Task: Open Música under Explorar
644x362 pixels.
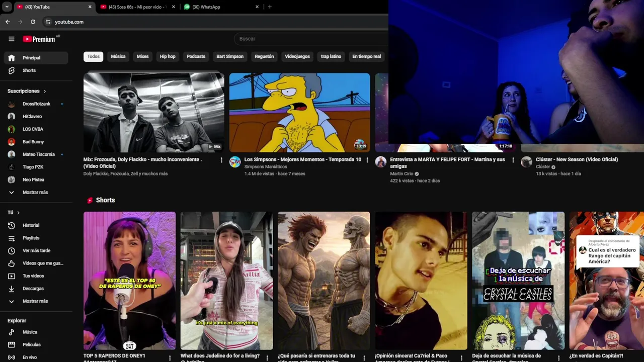Action: [35, 332]
